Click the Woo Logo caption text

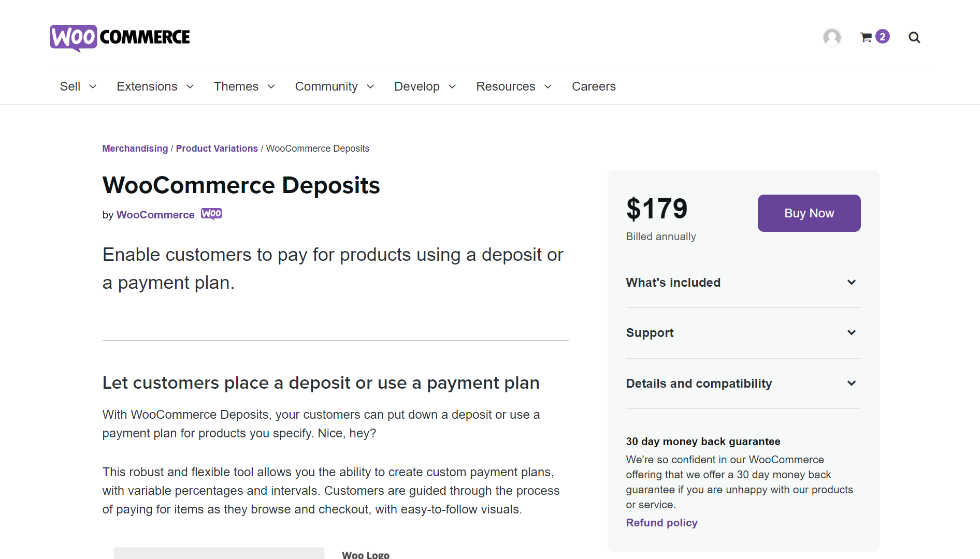366,555
